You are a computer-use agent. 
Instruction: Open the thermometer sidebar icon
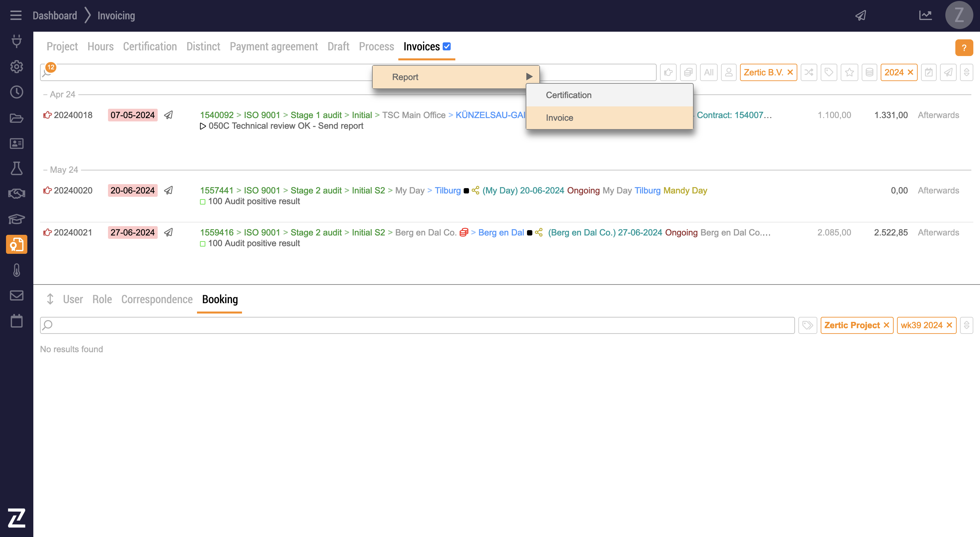click(x=16, y=270)
